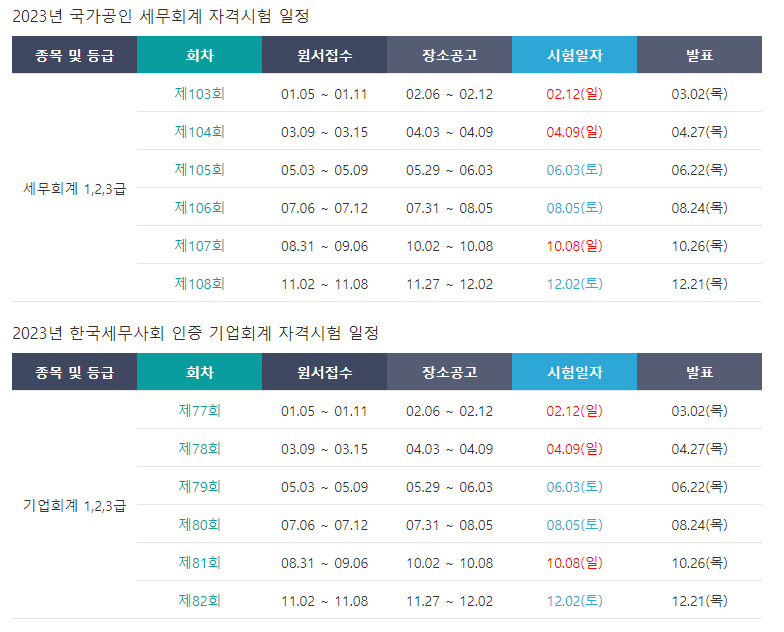Click 12.21(목) result date in 제82회 row
784x632 pixels.
coord(700,600)
